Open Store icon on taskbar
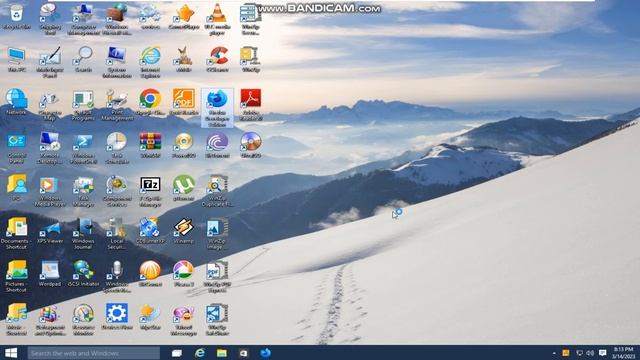The height and width of the screenshot is (360, 640). click(244, 353)
